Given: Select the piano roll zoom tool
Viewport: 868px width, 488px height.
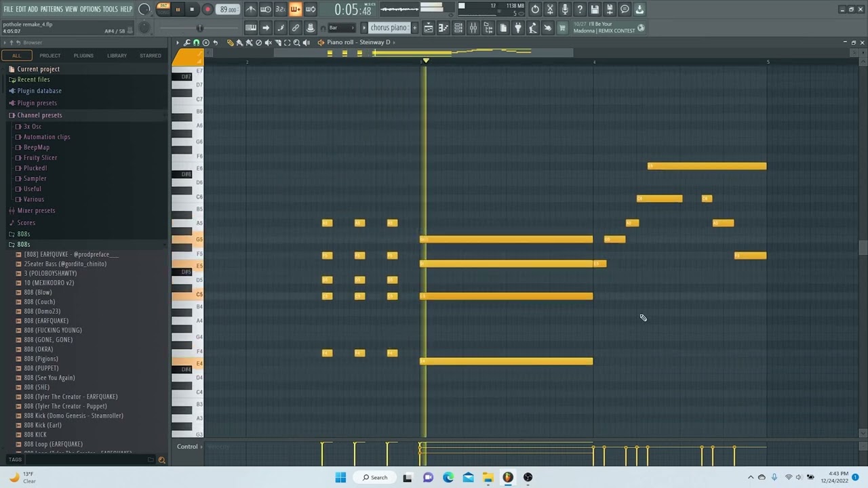Looking at the screenshot, I should [296, 42].
